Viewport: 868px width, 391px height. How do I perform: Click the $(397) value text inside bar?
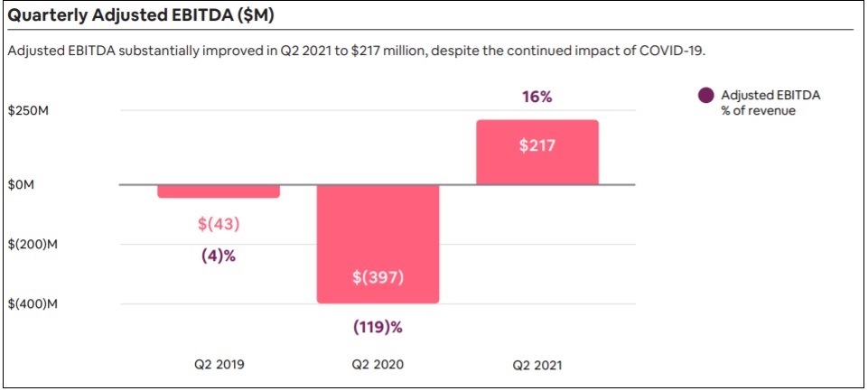[x=378, y=277]
